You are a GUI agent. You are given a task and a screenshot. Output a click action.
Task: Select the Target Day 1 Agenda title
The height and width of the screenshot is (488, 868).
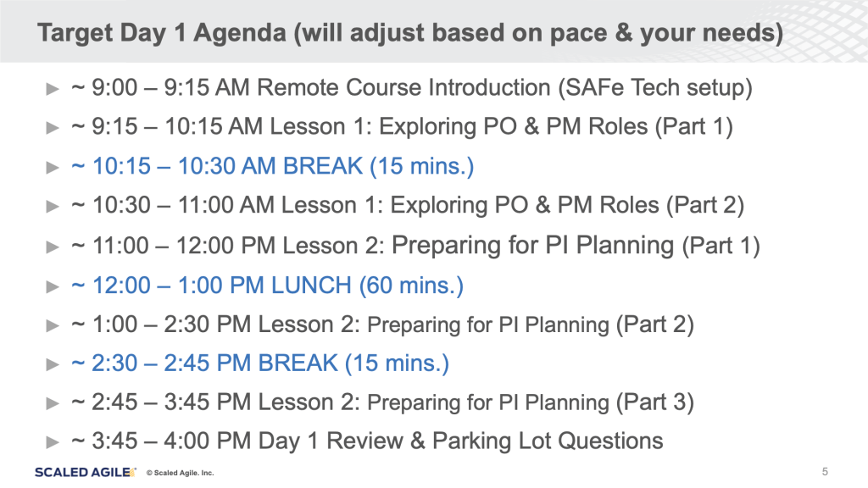pos(409,36)
